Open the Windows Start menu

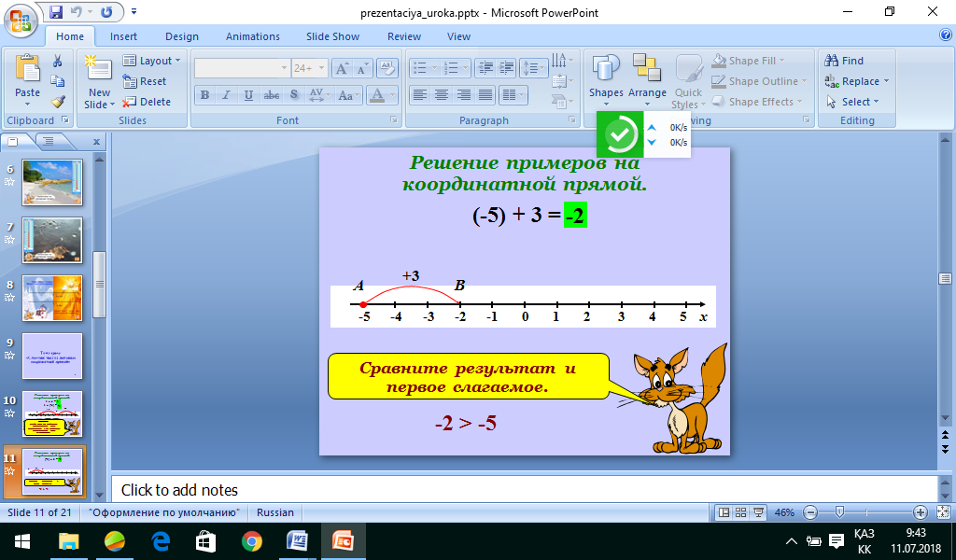22,541
